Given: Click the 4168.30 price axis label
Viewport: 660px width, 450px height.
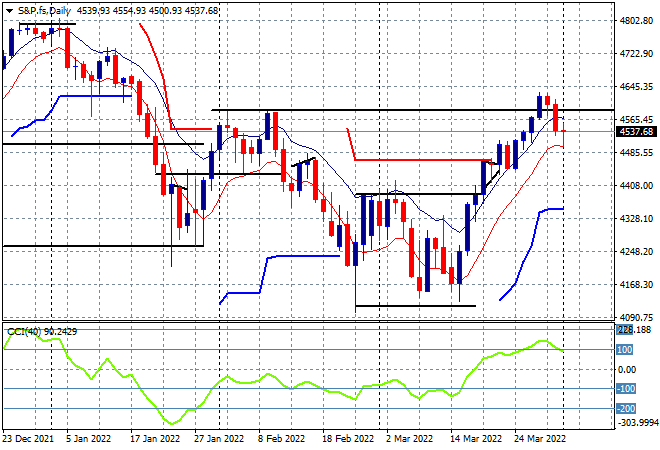Looking at the screenshot, I should point(636,285).
